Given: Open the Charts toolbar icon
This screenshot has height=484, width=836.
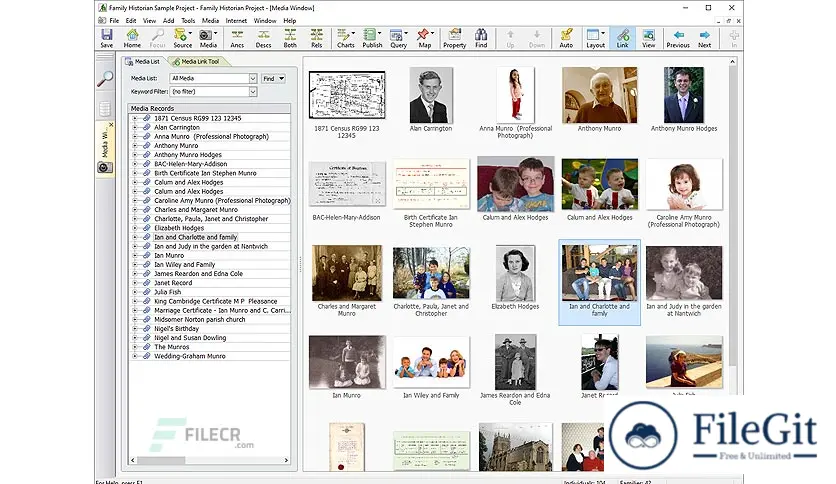Looking at the screenshot, I should click(345, 38).
